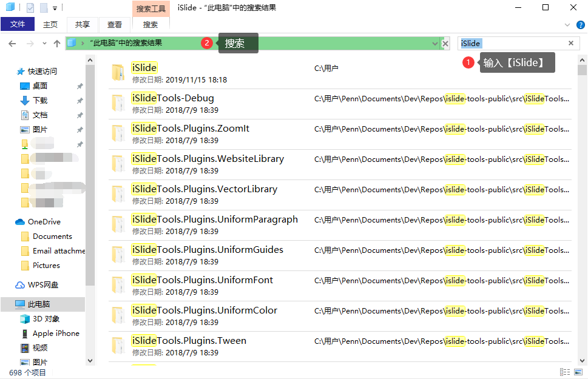
Task: Expand the address bar history dropdown
Action: [434, 44]
